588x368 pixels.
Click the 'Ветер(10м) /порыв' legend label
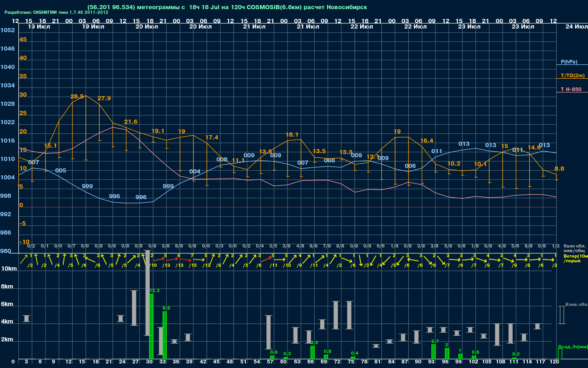(x=576, y=258)
